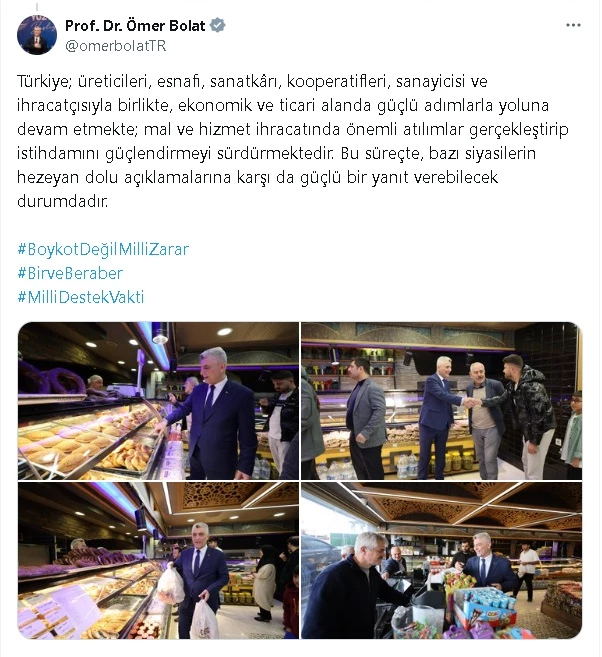Open the #BoykotDeğilMilliZarar hashtag

(x=103, y=249)
